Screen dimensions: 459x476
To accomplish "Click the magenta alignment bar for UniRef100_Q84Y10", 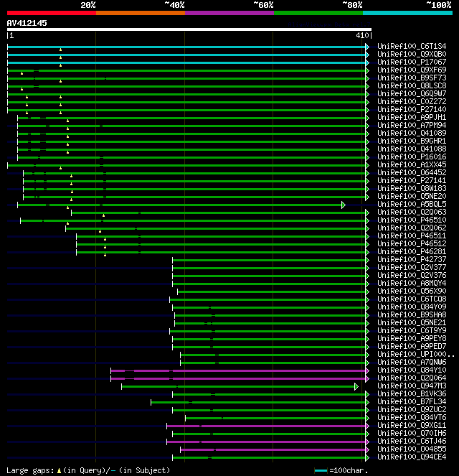I will pyautogui.click(x=238, y=370).
